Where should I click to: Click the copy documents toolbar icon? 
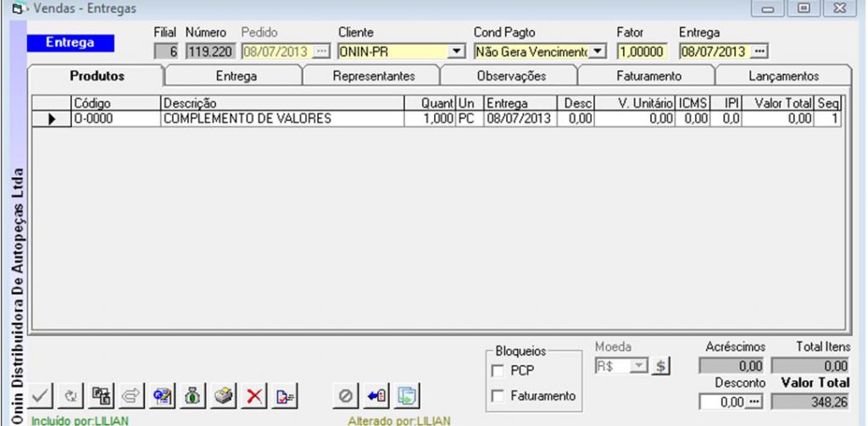click(x=101, y=396)
